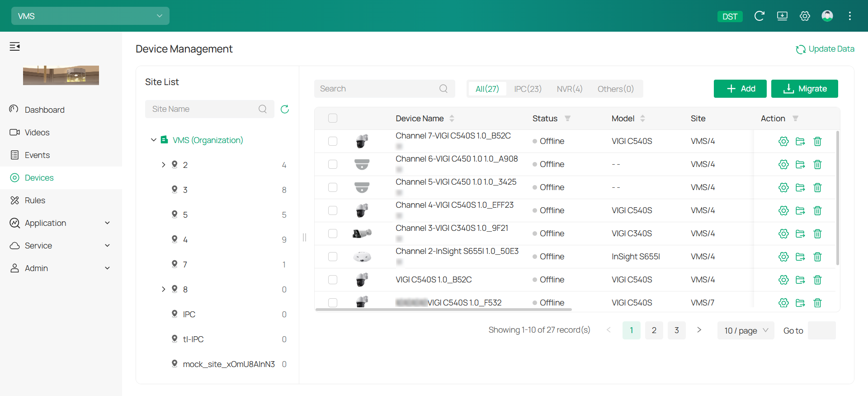Viewport: 868px width, 396px height.
Task: Click the horizontal scrollbar under the device table
Action: (x=443, y=310)
